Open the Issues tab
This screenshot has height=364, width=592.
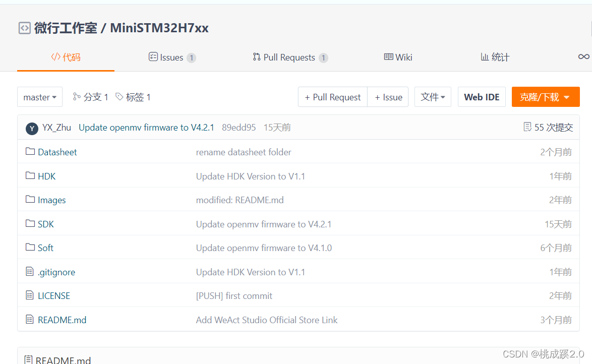tap(172, 57)
